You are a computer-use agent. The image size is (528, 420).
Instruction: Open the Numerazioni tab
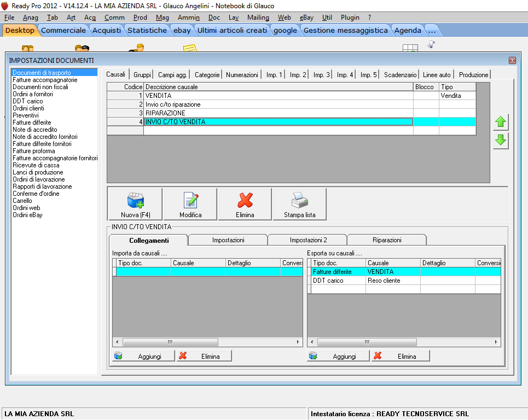(242, 74)
